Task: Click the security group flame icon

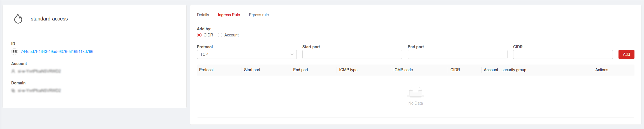Action: pyautogui.click(x=18, y=19)
